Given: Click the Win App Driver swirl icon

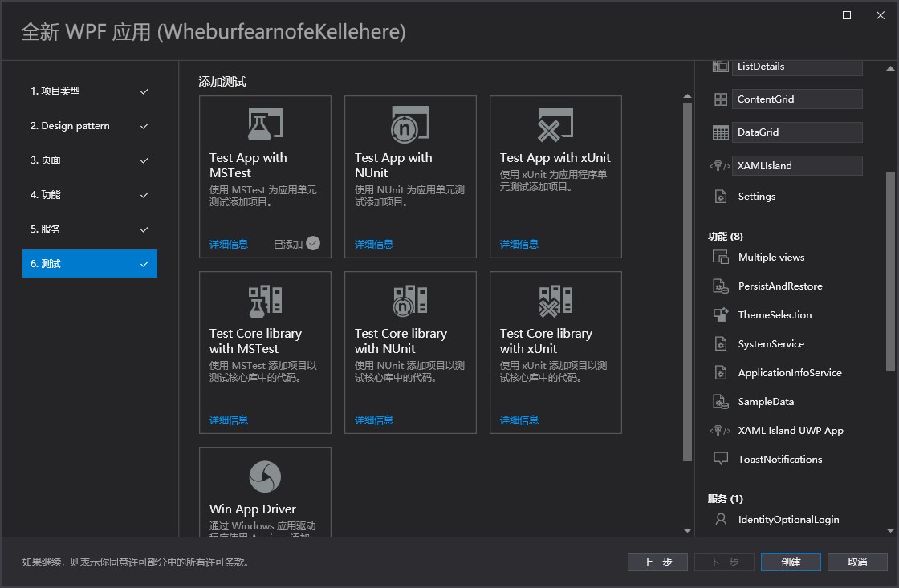Looking at the screenshot, I should point(265,476).
